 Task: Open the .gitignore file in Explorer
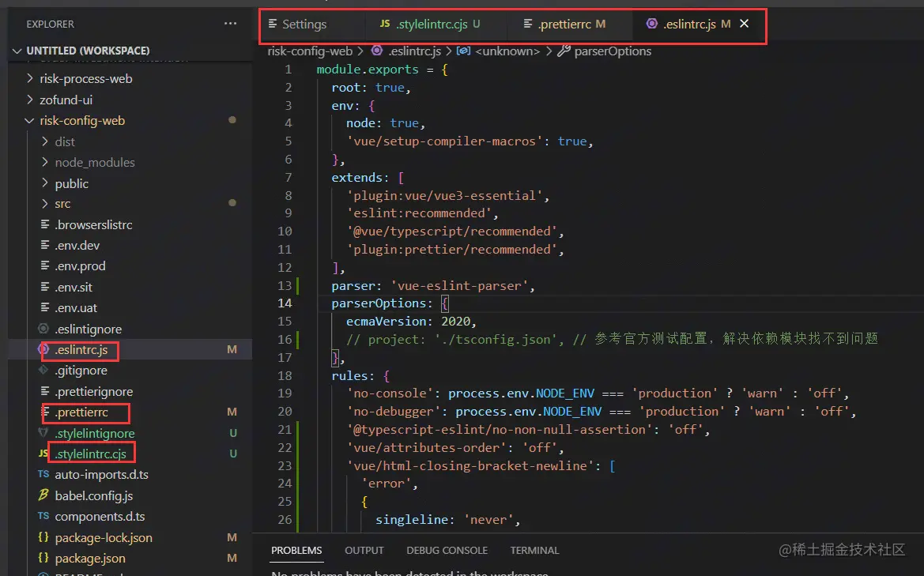click(x=81, y=371)
